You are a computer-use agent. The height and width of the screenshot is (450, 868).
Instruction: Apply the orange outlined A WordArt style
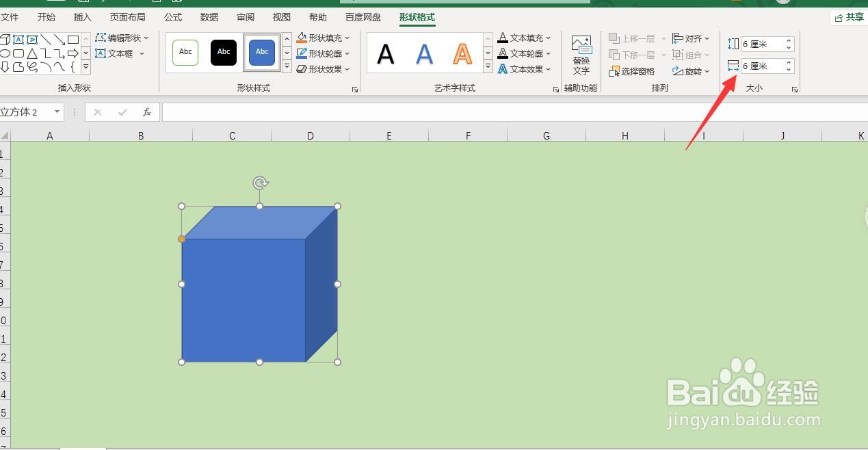(463, 53)
